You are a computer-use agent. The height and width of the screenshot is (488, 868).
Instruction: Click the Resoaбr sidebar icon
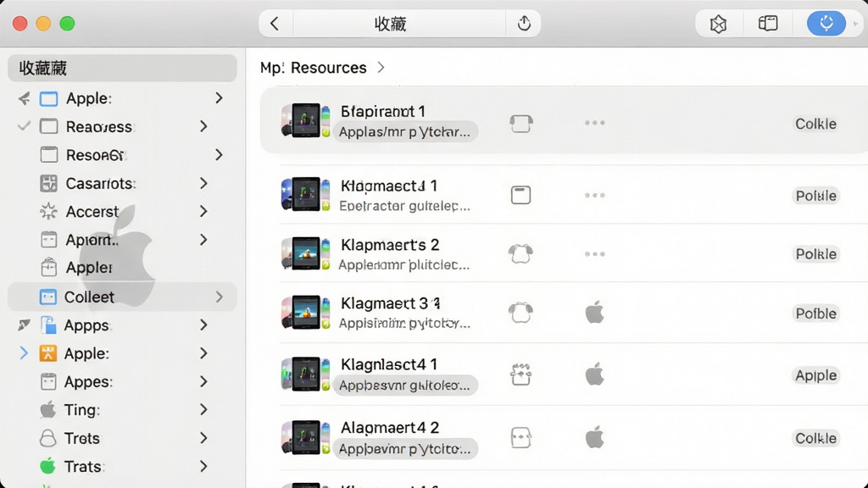pyautogui.click(x=48, y=155)
